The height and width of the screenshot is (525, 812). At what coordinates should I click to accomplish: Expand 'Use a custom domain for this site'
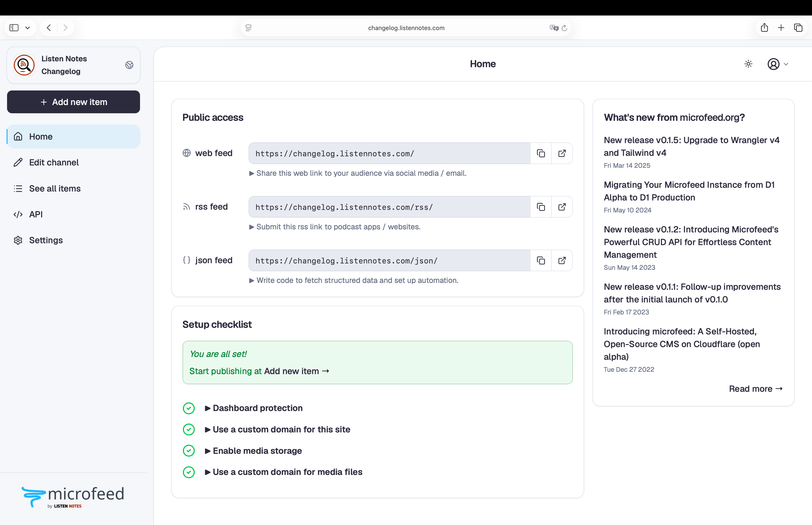point(277,430)
